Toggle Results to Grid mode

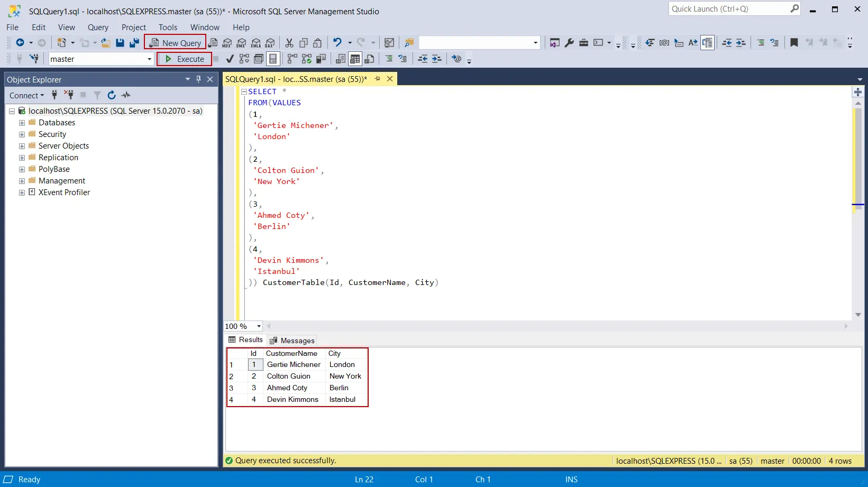point(355,59)
